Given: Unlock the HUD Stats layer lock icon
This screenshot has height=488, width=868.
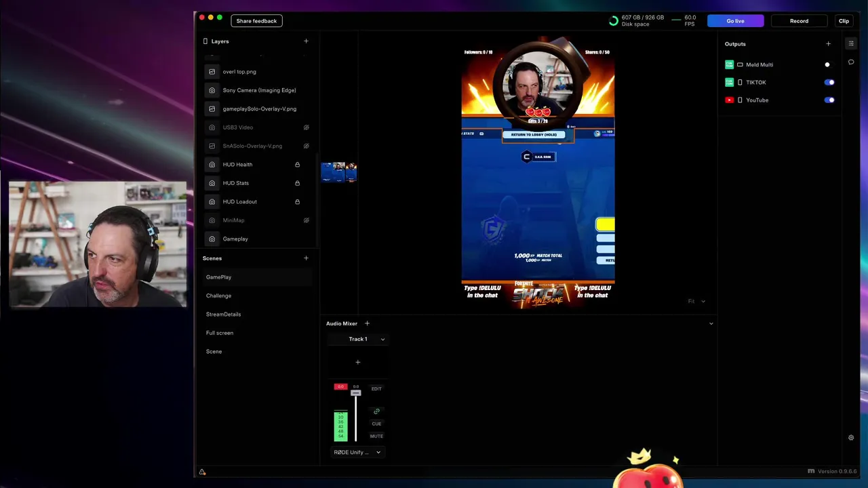Looking at the screenshot, I should point(297,183).
